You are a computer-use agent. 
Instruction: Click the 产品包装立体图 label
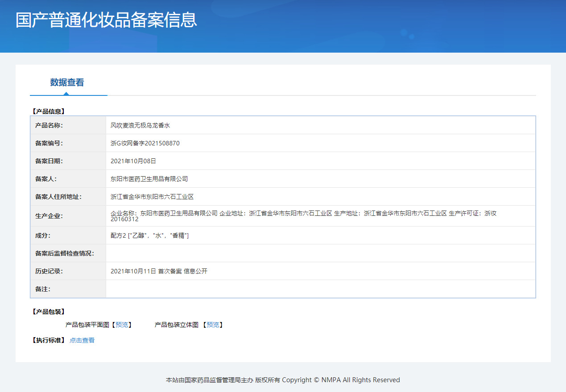pyautogui.click(x=177, y=325)
